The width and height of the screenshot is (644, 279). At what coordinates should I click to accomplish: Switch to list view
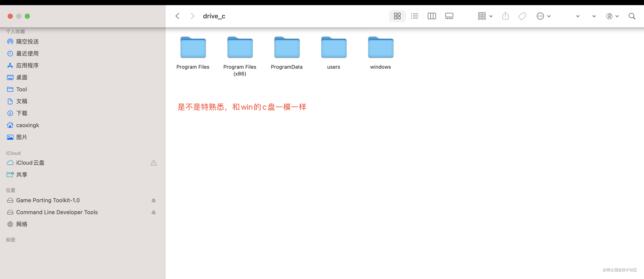(415, 16)
